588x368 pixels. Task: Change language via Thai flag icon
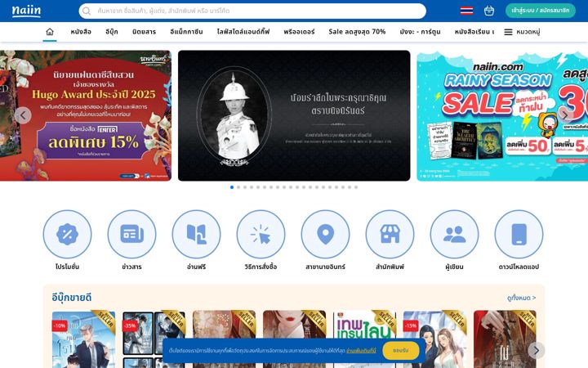pos(466,11)
